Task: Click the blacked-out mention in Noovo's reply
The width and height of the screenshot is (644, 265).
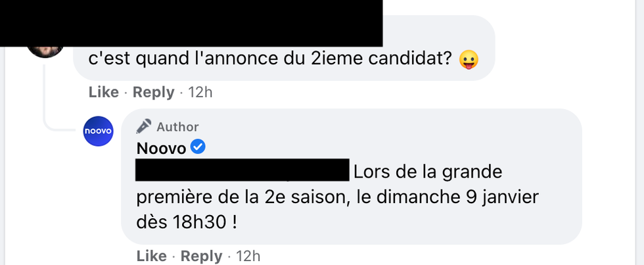Action: click(241, 172)
